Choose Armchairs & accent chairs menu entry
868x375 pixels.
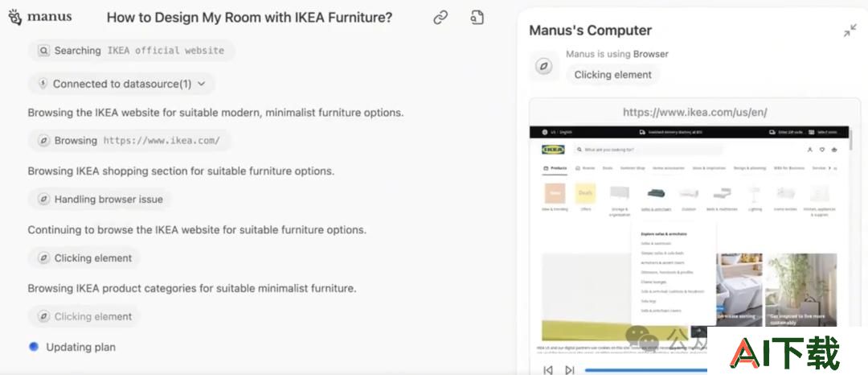tap(662, 262)
